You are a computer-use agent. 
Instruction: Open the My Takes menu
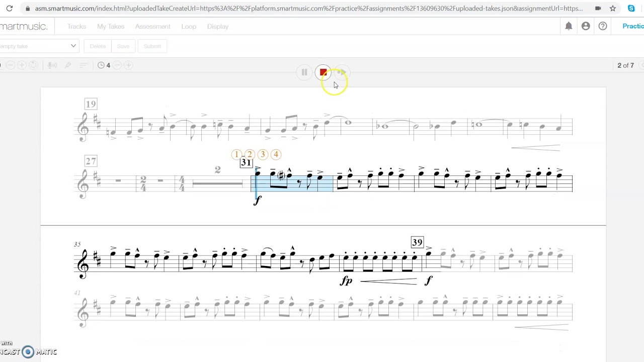pos(111,26)
